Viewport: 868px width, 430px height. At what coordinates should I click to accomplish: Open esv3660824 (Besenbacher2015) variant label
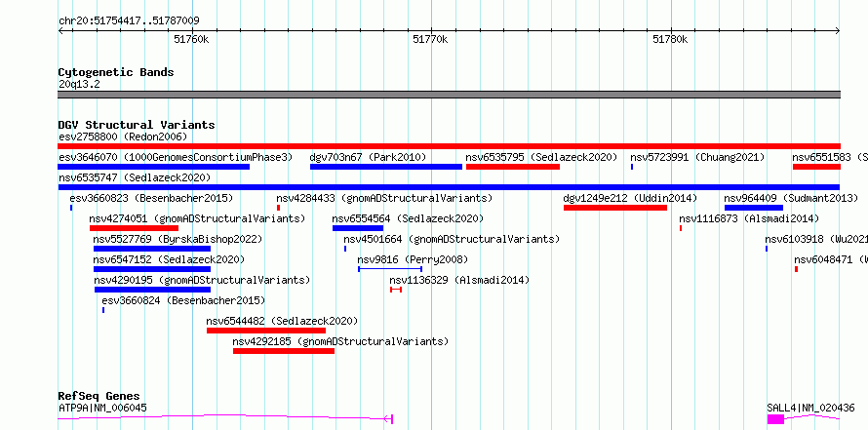point(183,300)
